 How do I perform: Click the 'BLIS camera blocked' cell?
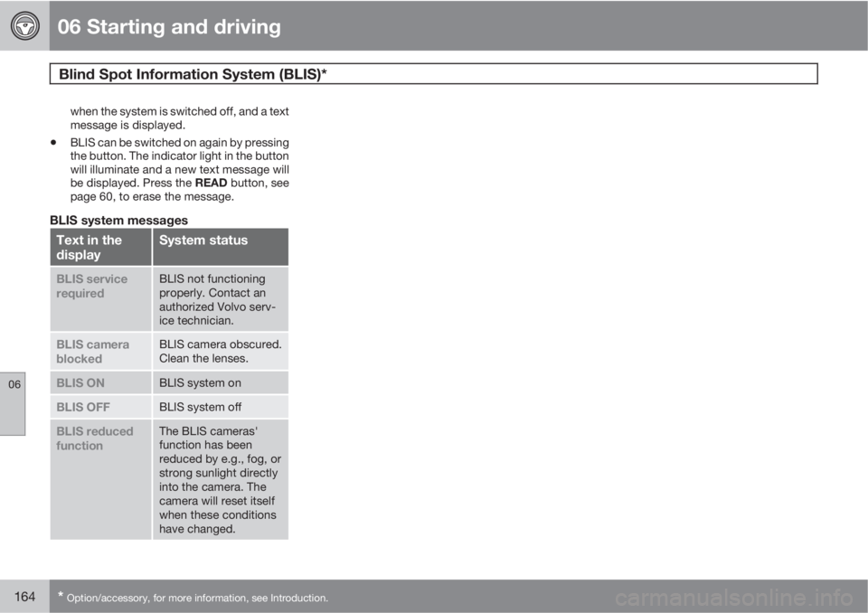point(100,351)
